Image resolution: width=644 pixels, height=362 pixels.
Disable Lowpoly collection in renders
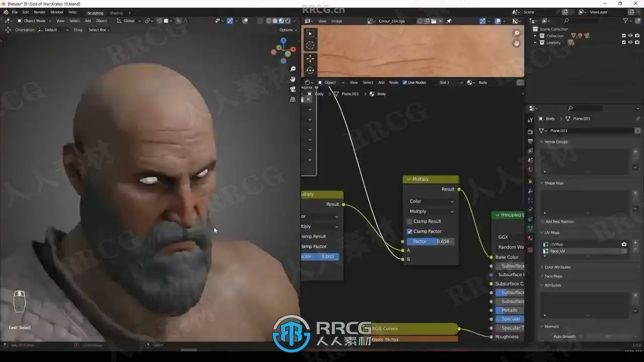(x=636, y=43)
